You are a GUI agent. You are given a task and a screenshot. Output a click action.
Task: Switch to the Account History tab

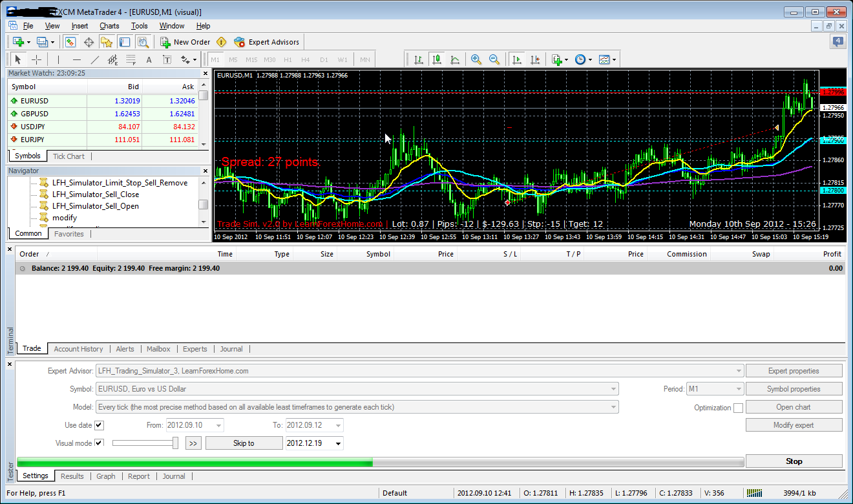(78, 349)
